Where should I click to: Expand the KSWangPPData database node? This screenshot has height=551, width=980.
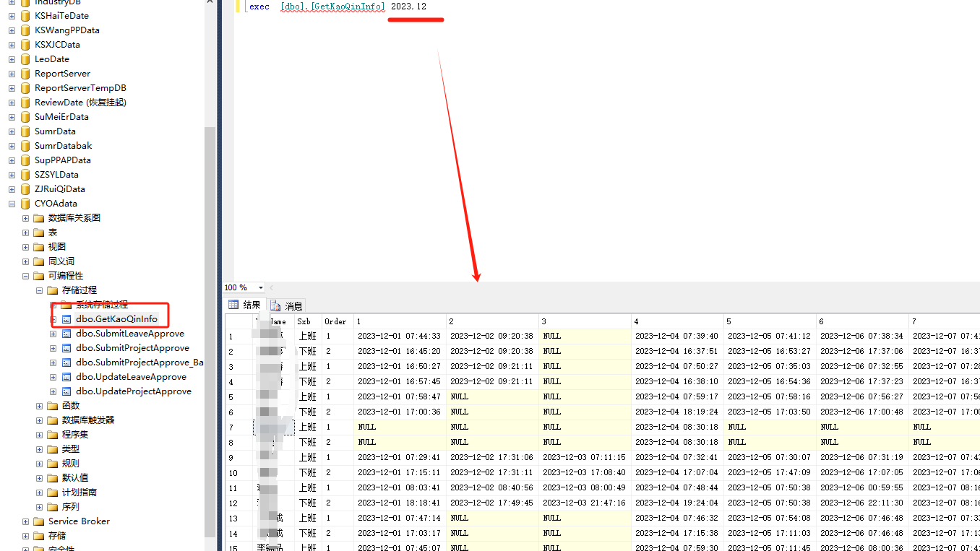(12, 30)
